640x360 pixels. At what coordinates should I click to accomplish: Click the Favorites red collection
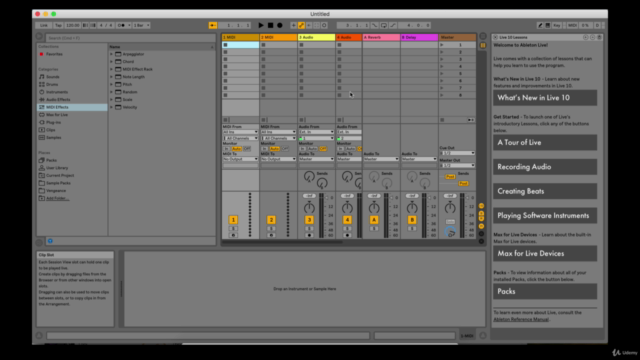point(54,54)
